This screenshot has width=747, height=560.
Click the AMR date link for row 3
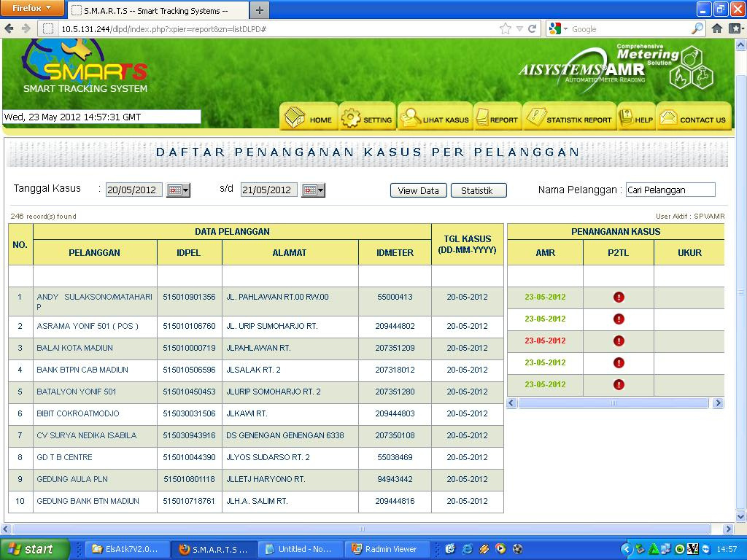[x=545, y=341]
